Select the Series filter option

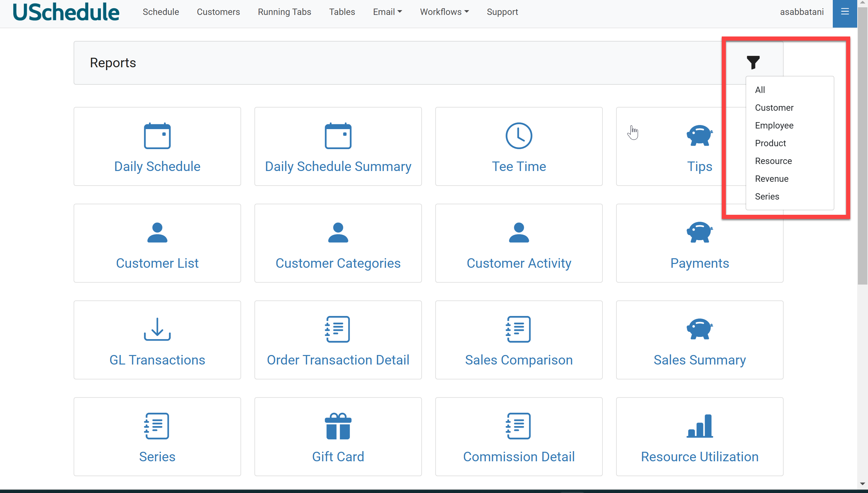[767, 196]
